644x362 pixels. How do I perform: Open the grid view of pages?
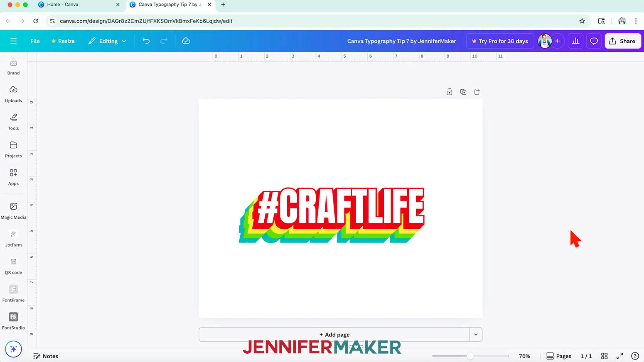pyautogui.click(x=605, y=356)
